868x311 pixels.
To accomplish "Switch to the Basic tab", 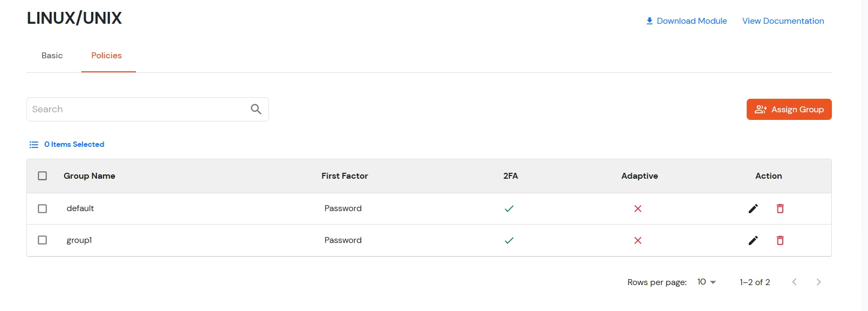I will (x=52, y=56).
